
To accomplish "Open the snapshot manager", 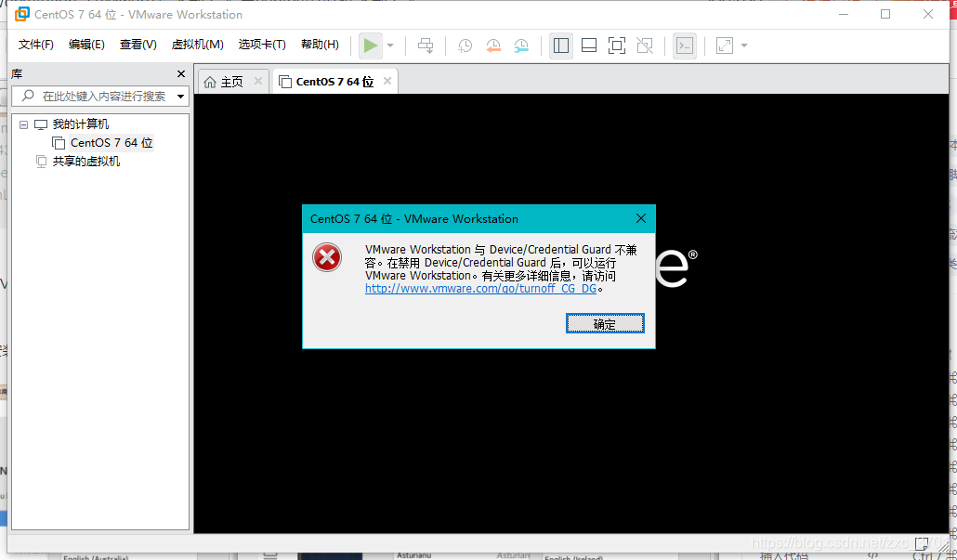I will pyautogui.click(x=521, y=46).
